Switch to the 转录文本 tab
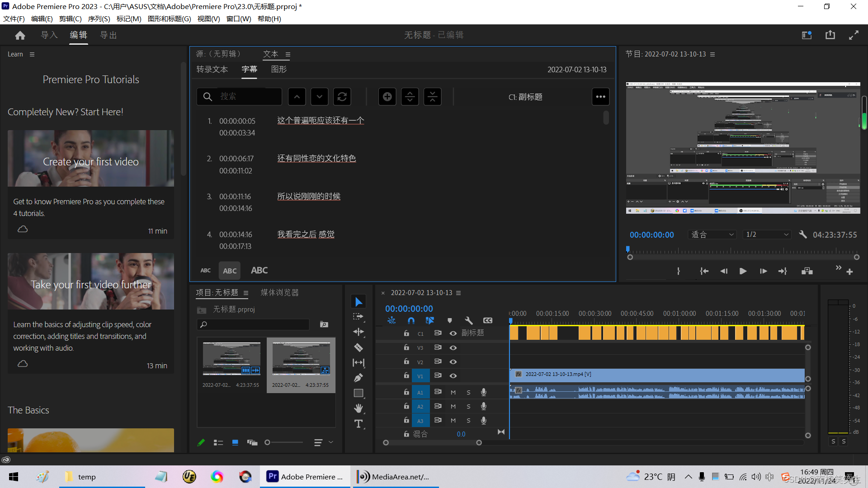The image size is (868, 488). (212, 69)
